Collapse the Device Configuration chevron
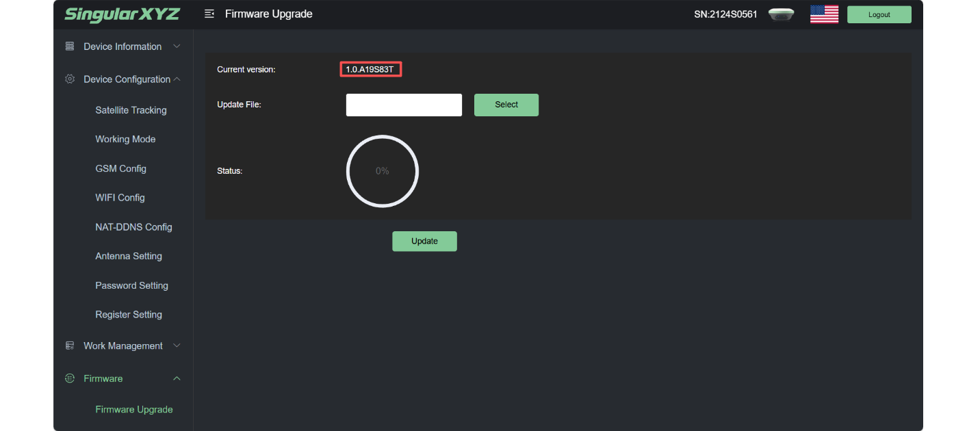 click(177, 79)
